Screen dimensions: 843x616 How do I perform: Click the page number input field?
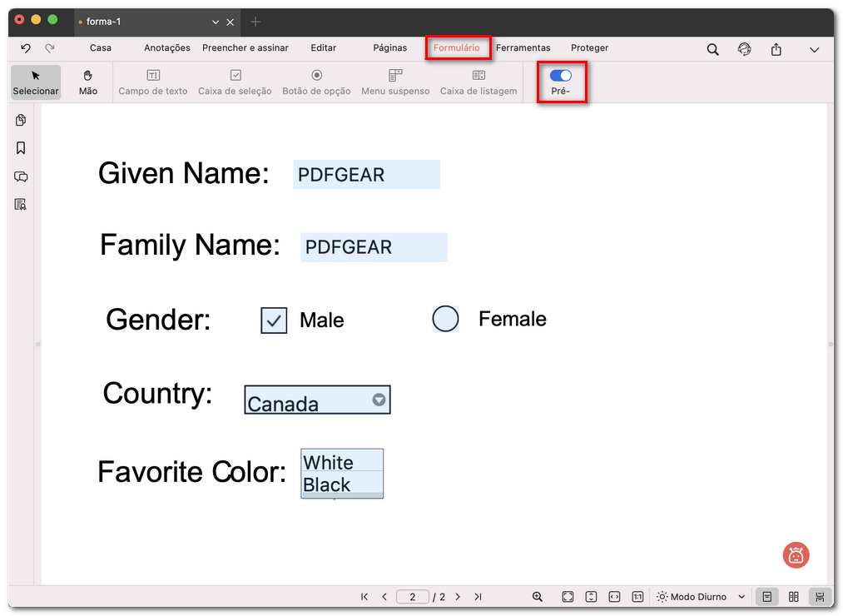coord(413,597)
